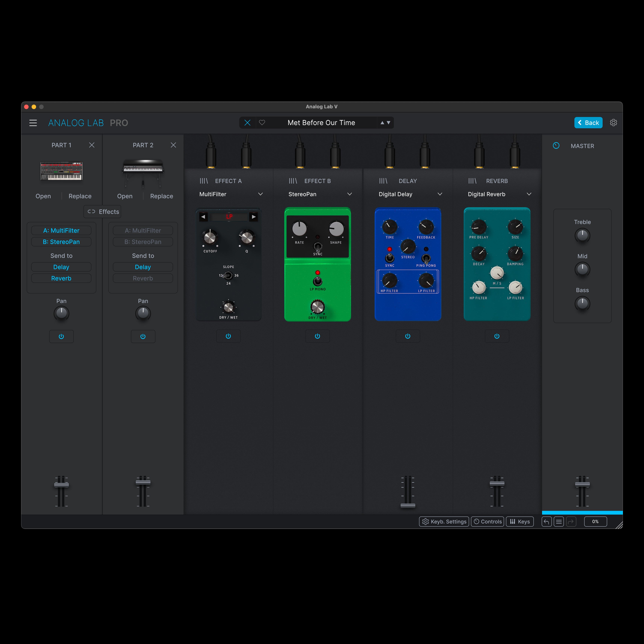Click Replace under Part 2

pyautogui.click(x=162, y=196)
